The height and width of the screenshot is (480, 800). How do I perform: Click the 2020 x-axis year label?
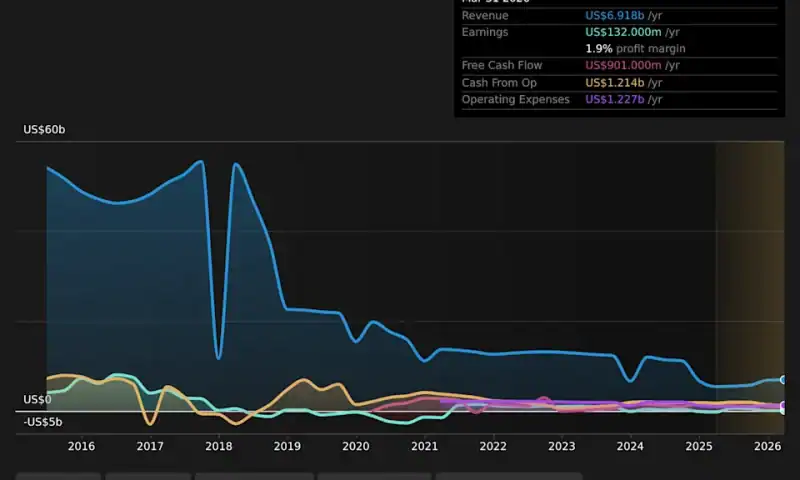coord(356,446)
